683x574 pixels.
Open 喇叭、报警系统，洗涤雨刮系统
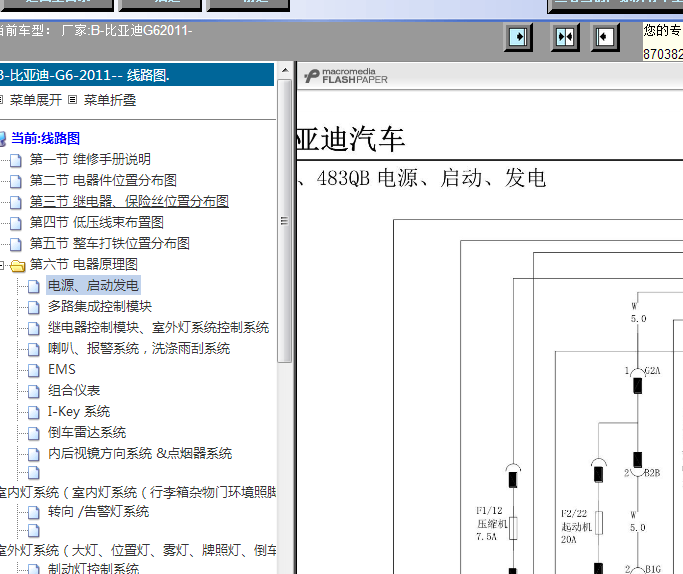coord(139,348)
